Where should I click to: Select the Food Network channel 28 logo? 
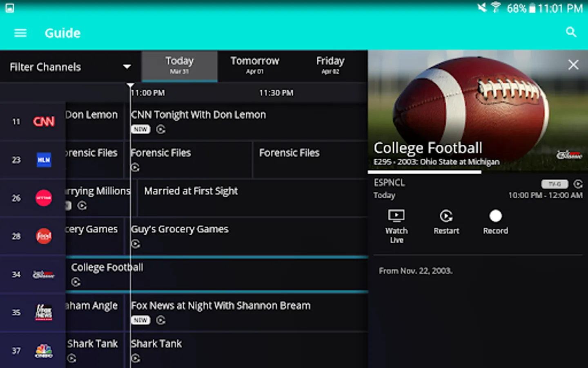point(44,236)
